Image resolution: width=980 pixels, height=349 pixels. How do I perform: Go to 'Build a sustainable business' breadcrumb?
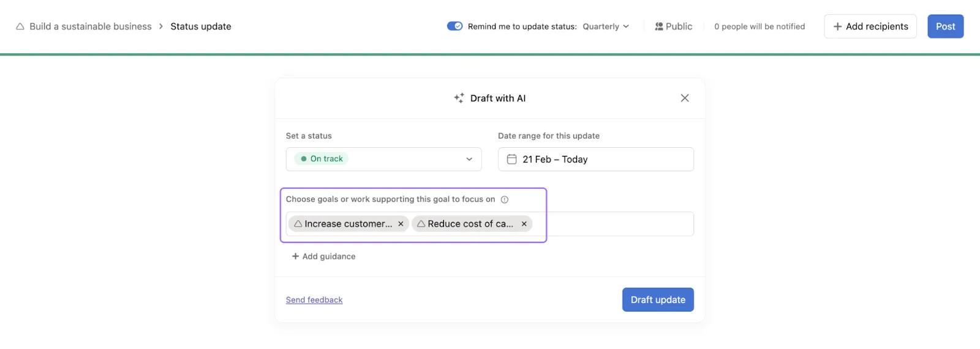tap(90, 26)
